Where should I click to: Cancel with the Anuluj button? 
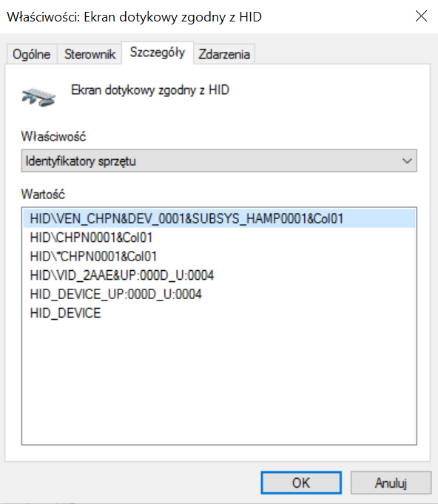coord(391,483)
